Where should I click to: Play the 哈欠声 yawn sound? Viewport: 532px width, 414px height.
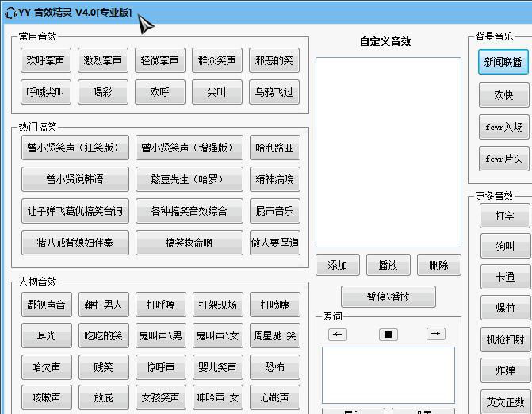click(x=47, y=367)
